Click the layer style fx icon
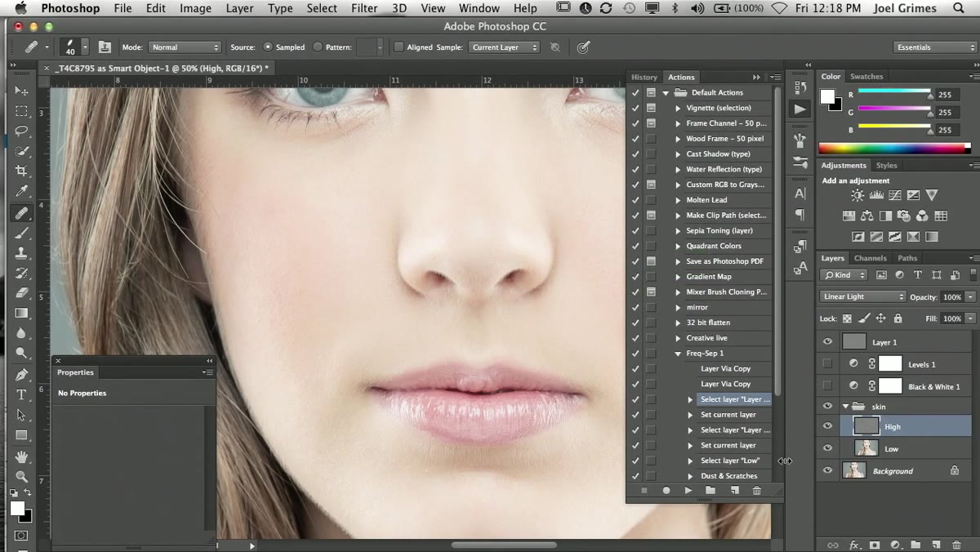Viewport: 980px width, 552px height. 854,545
